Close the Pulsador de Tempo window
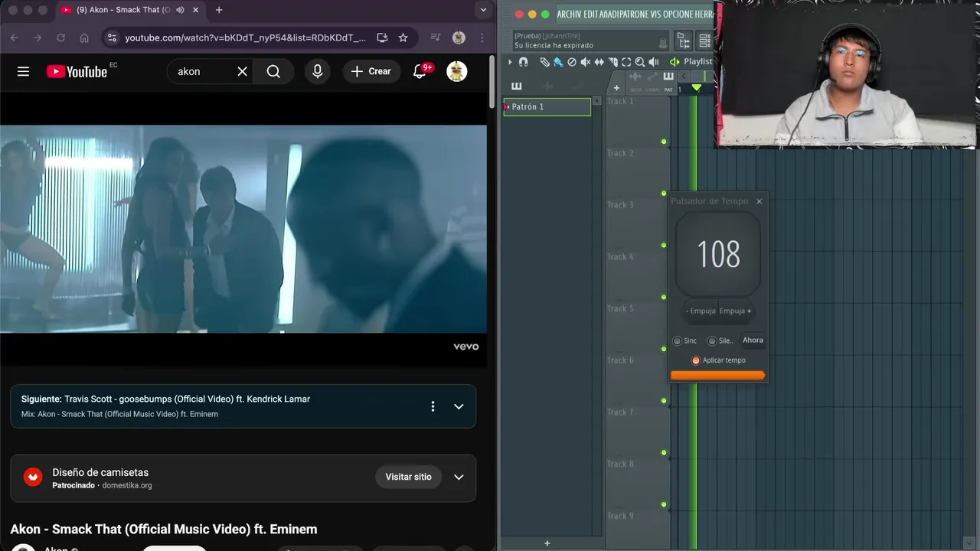Image resolution: width=980 pixels, height=551 pixels. click(759, 201)
